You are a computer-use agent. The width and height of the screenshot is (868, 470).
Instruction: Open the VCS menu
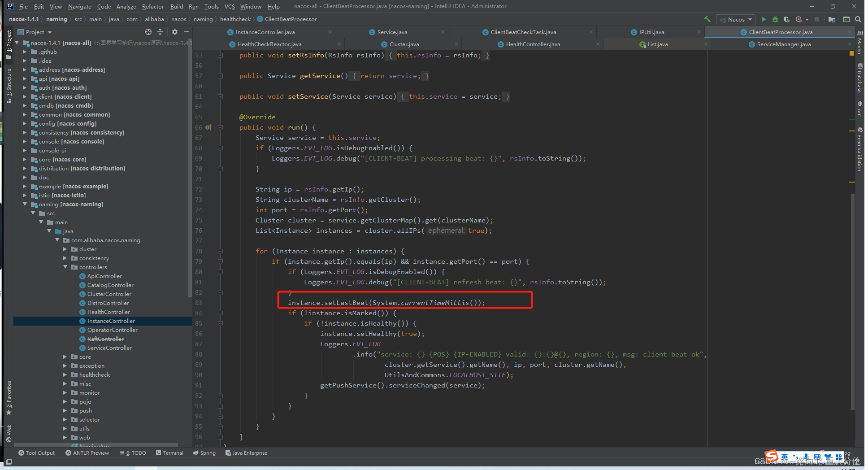(x=230, y=6)
